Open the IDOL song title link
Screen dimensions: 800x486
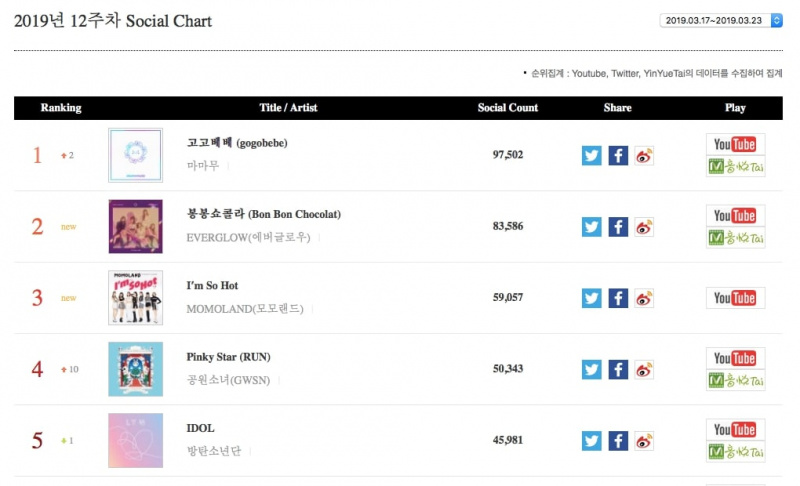(201, 428)
